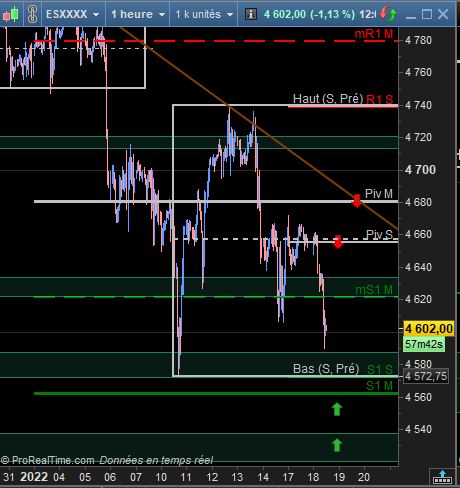Click the Bas (S, Pré) label
The image size is (460, 488).
(326, 369)
